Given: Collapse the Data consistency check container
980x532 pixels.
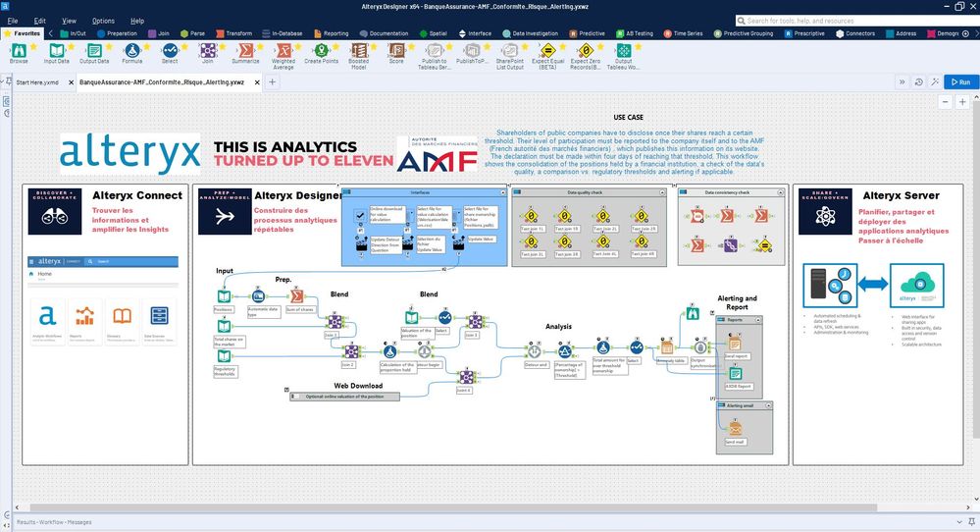Looking at the screenshot, I should point(780,192).
